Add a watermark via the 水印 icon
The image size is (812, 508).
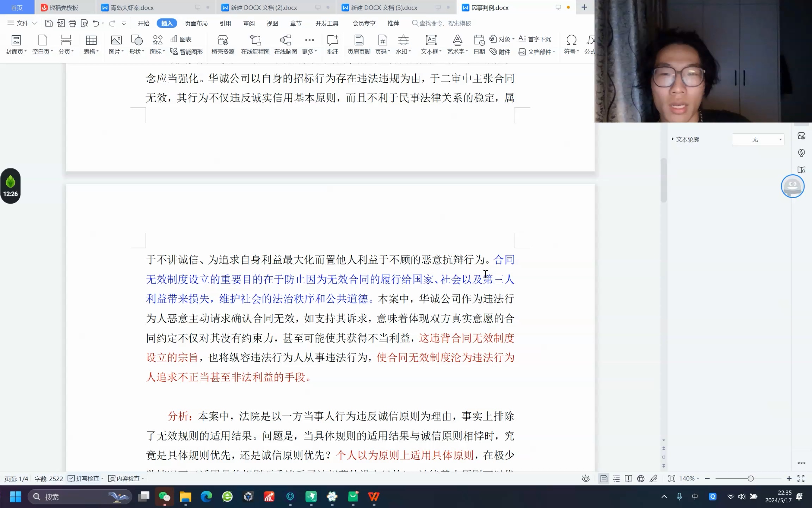click(x=403, y=44)
